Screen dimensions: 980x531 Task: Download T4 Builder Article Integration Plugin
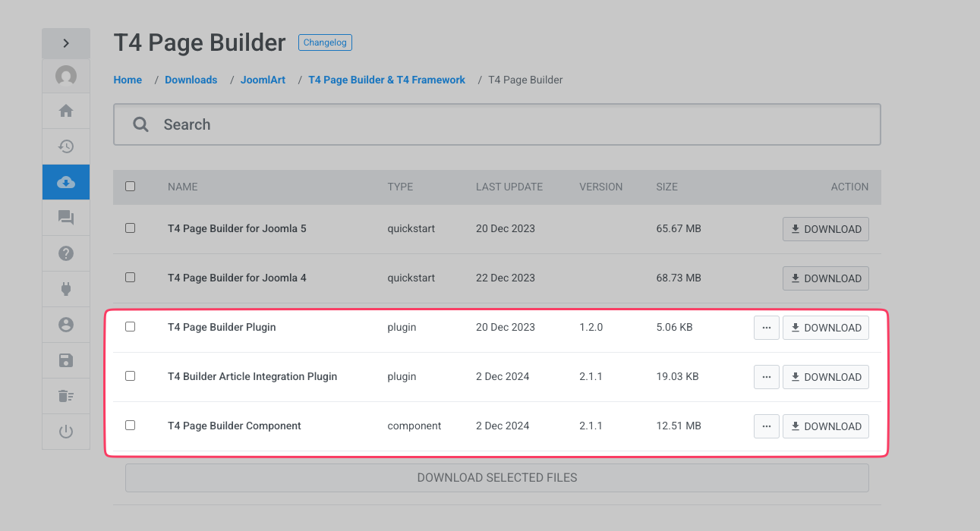pyautogui.click(x=826, y=377)
